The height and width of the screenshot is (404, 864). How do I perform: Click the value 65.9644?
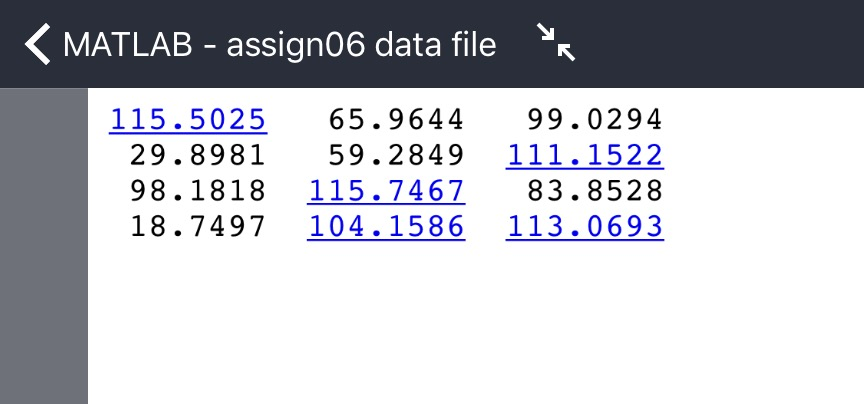pyautogui.click(x=396, y=120)
